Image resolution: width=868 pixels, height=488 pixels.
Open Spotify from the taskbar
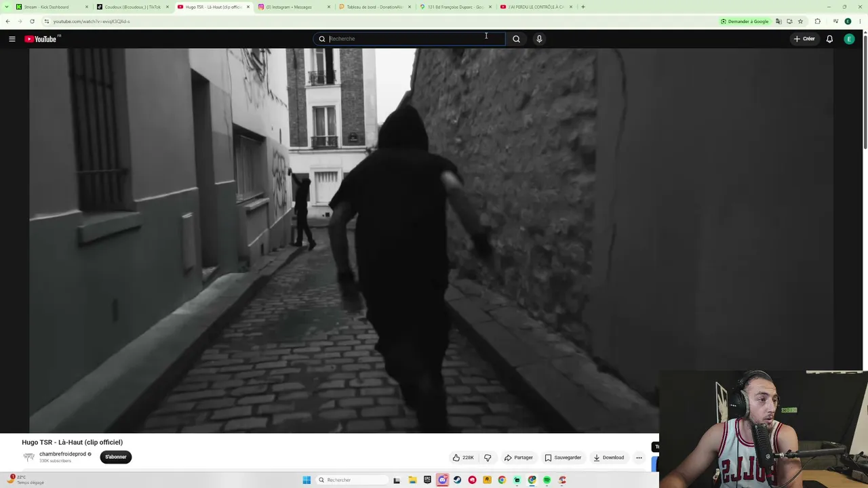coord(547,480)
